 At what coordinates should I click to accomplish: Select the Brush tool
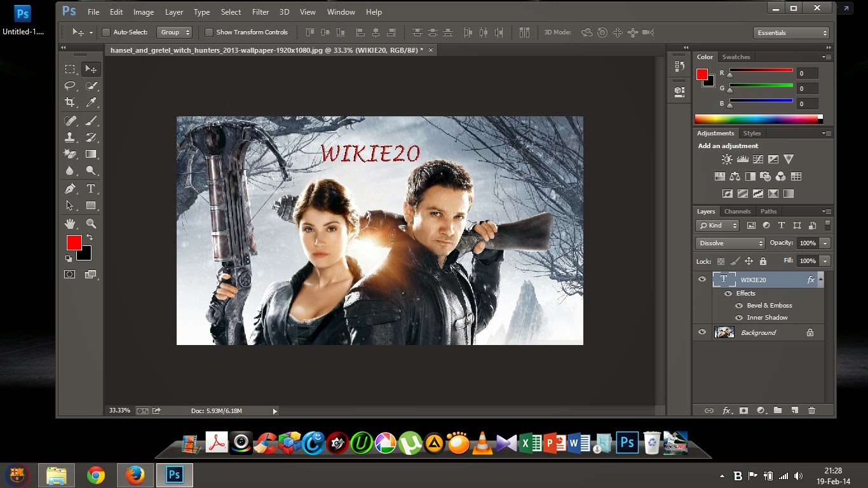pyautogui.click(x=91, y=121)
